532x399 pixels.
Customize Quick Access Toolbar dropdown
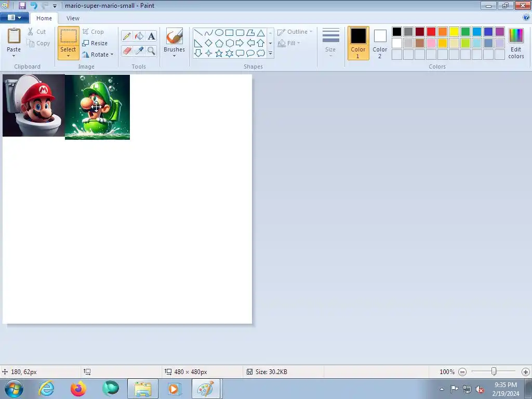(x=55, y=6)
